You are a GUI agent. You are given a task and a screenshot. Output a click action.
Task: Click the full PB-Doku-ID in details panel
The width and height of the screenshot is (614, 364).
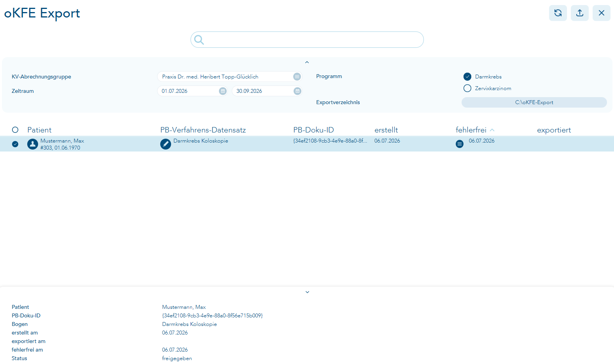[212, 315]
